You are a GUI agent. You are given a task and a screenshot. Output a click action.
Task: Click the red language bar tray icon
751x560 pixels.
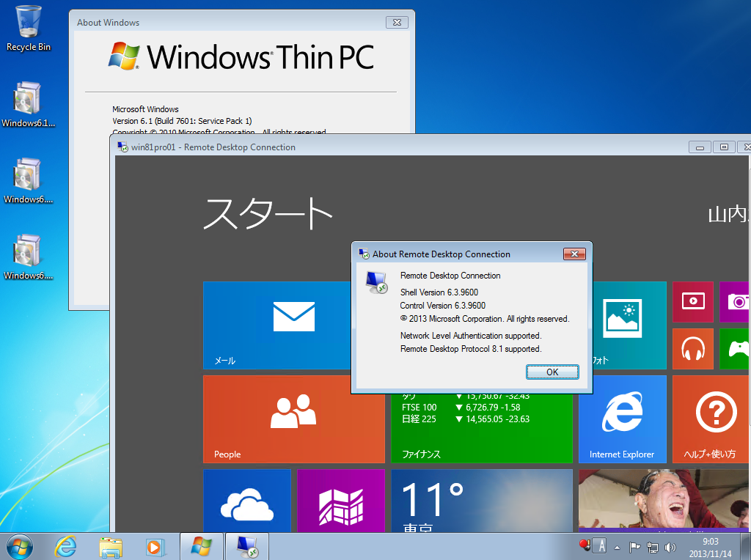(584, 545)
